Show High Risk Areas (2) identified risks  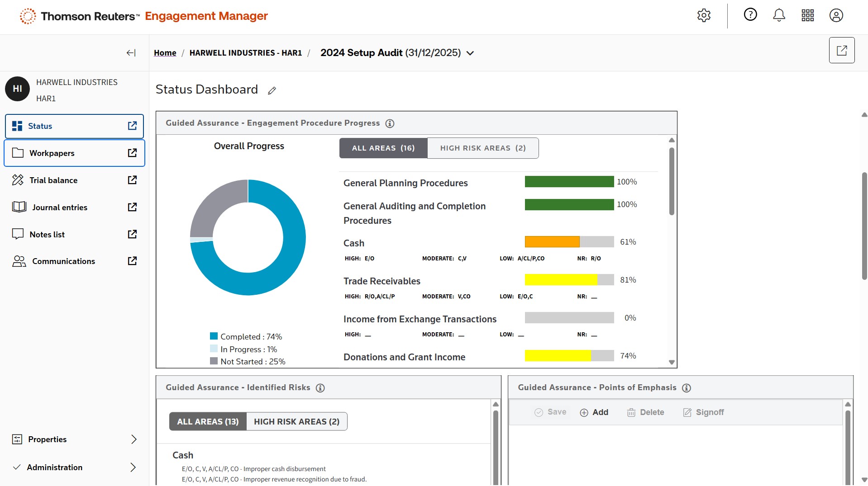coord(296,421)
